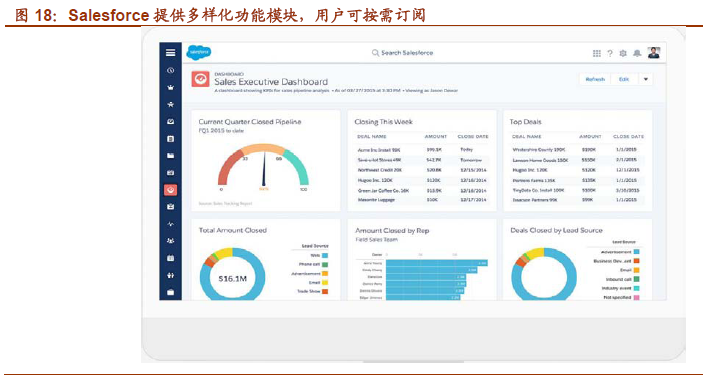The height and width of the screenshot is (375, 703).
Task: Select the crown icon in sidebar
Action: coord(170,87)
